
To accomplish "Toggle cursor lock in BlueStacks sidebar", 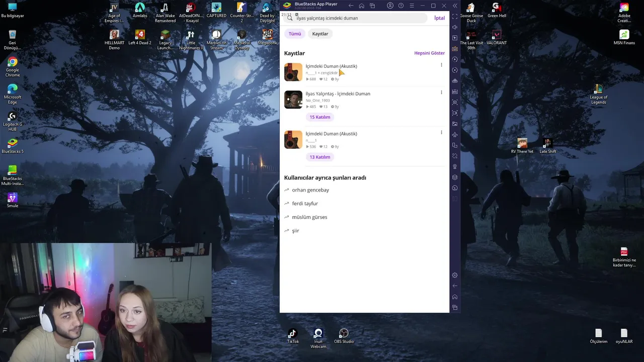I will coord(455,38).
